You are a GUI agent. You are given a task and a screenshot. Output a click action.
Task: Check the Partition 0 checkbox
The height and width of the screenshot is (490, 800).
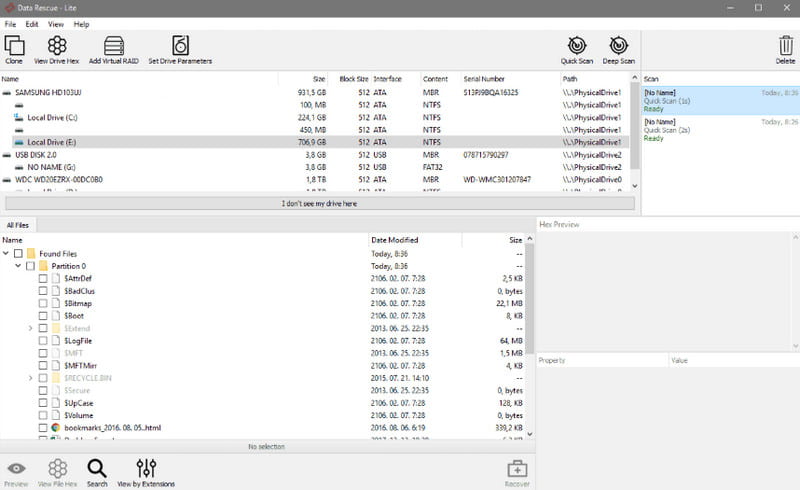click(x=31, y=266)
